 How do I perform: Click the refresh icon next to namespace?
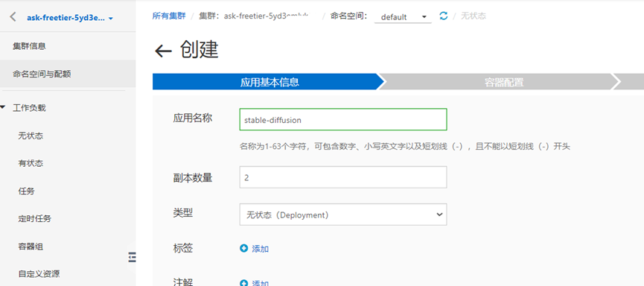click(443, 16)
